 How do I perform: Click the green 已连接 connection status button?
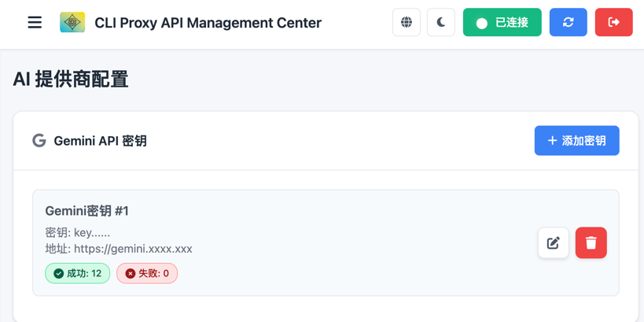502,23
